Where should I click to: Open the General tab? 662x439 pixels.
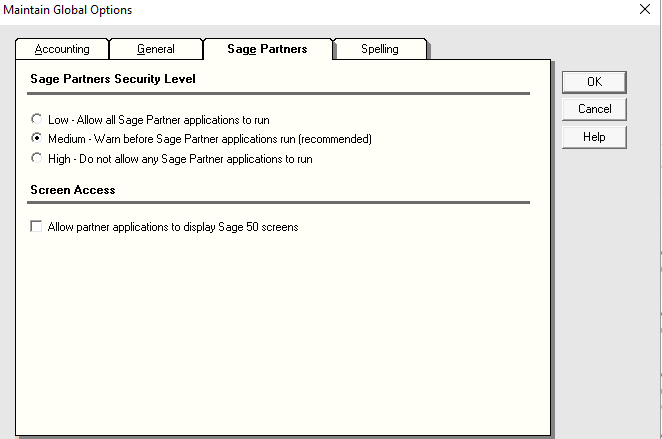(156, 49)
